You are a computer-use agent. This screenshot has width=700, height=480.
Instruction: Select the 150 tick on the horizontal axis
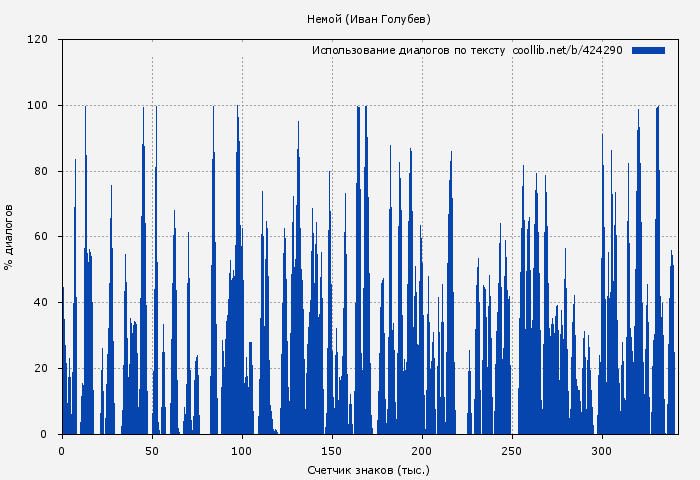click(332, 451)
